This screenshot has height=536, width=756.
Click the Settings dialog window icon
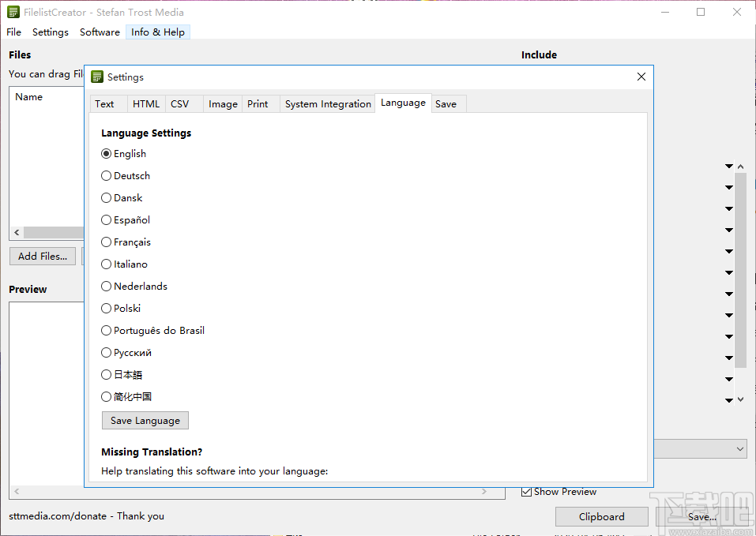coord(96,77)
